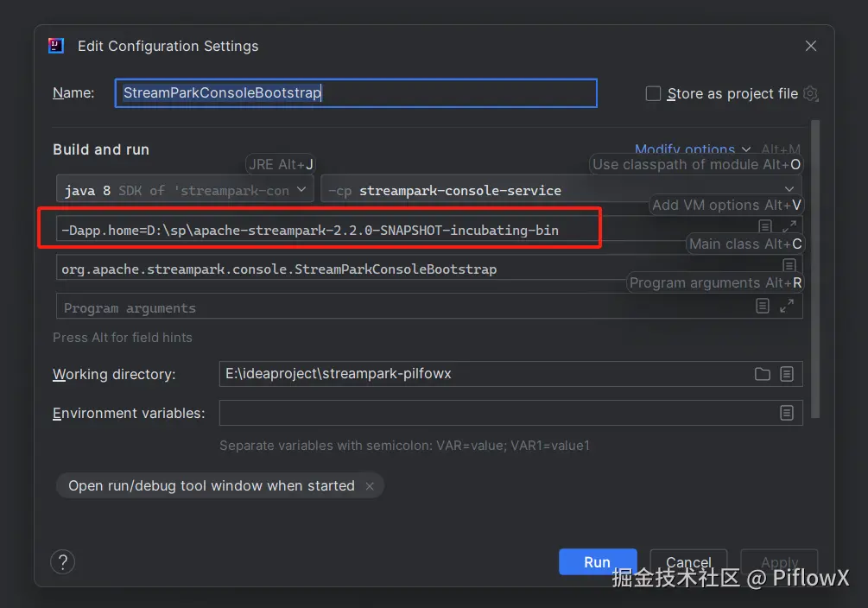
Task: Insert macros icon in Program arguments field
Action: tap(763, 306)
